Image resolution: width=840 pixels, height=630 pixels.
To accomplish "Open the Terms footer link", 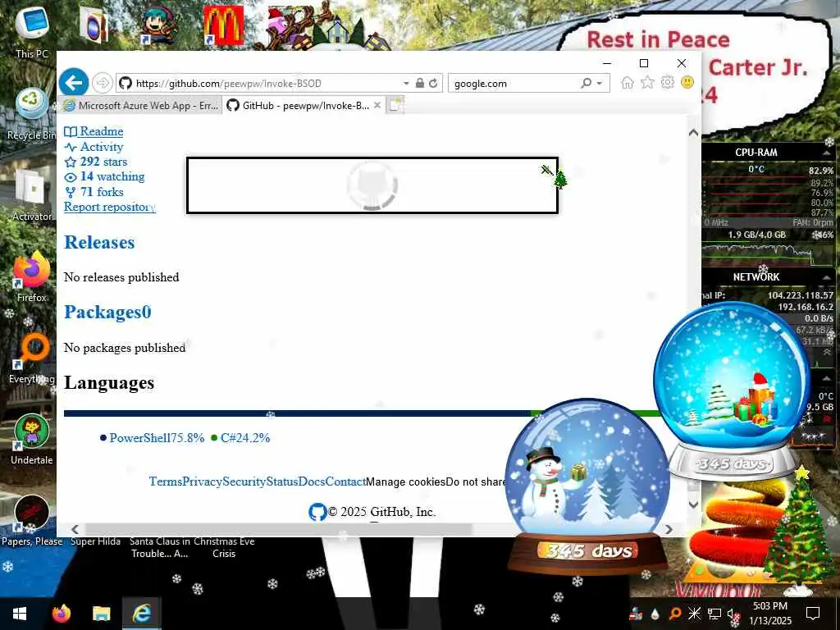I will click(x=166, y=482).
